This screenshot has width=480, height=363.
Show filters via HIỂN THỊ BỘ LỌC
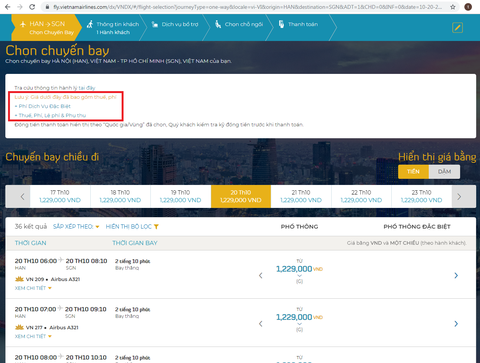(x=132, y=227)
